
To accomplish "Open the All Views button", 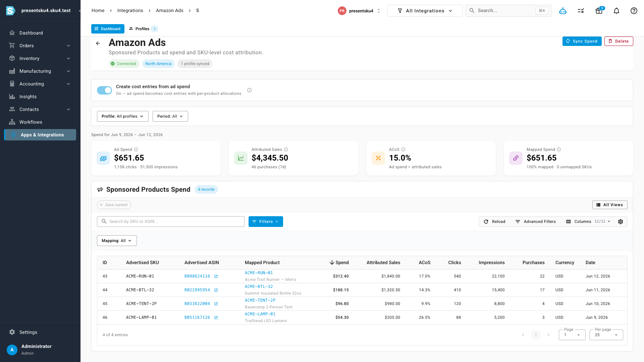I will 610,205.
